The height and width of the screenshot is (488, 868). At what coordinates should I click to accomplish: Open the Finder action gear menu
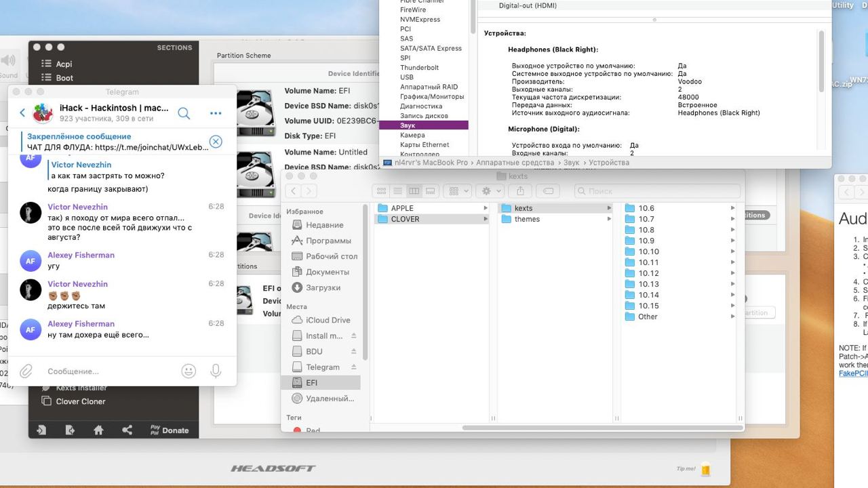pos(490,191)
